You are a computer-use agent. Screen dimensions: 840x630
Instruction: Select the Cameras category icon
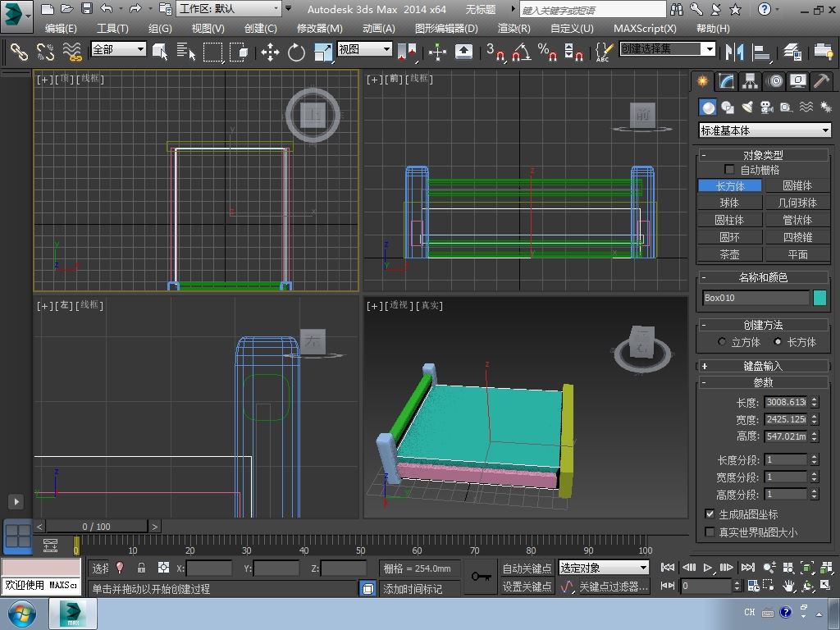coord(767,107)
